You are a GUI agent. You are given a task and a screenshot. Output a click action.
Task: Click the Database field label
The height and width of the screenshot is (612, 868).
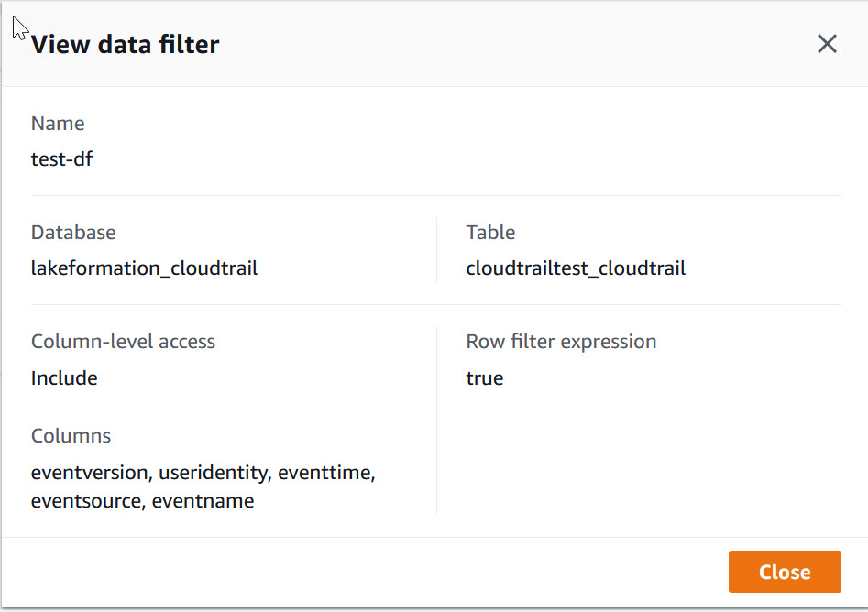(73, 233)
